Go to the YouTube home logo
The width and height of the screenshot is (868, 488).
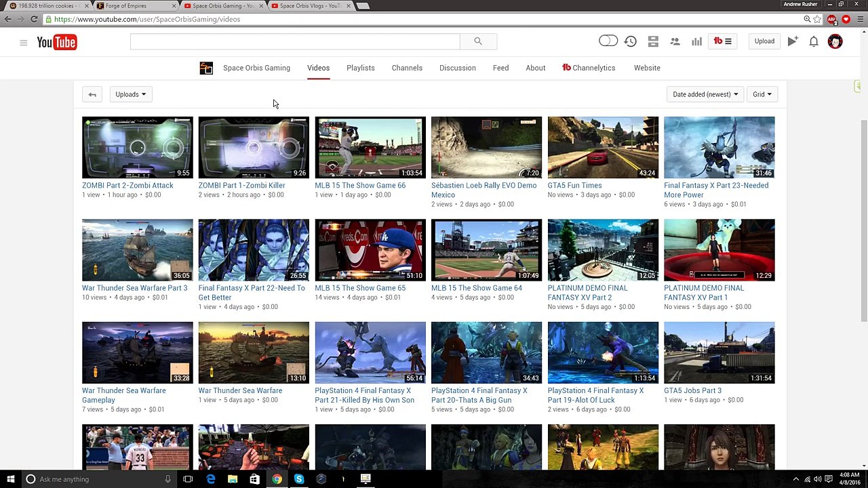pos(56,43)
